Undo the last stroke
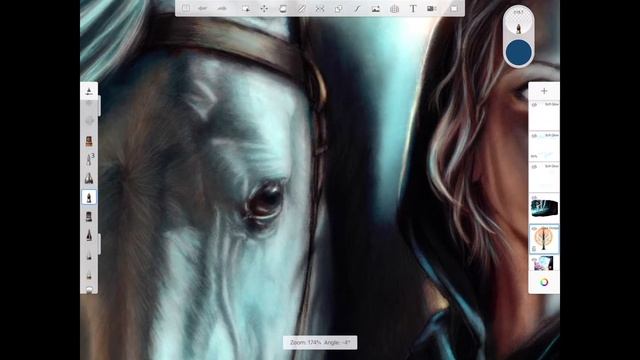Image resolution: width=640 pixels, height=360 pixels. coord(202,8)
